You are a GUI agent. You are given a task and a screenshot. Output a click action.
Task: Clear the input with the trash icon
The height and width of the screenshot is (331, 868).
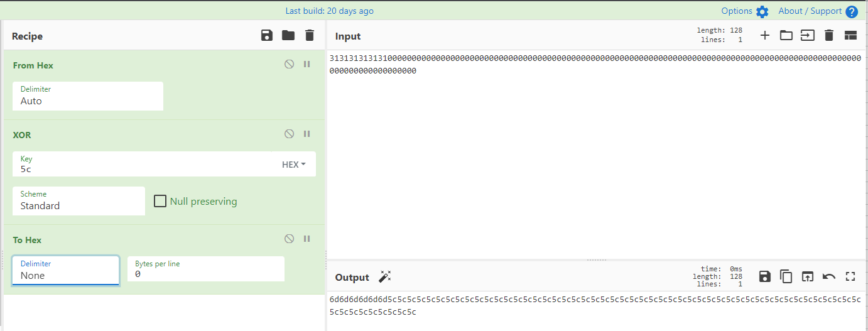[829, 36]
